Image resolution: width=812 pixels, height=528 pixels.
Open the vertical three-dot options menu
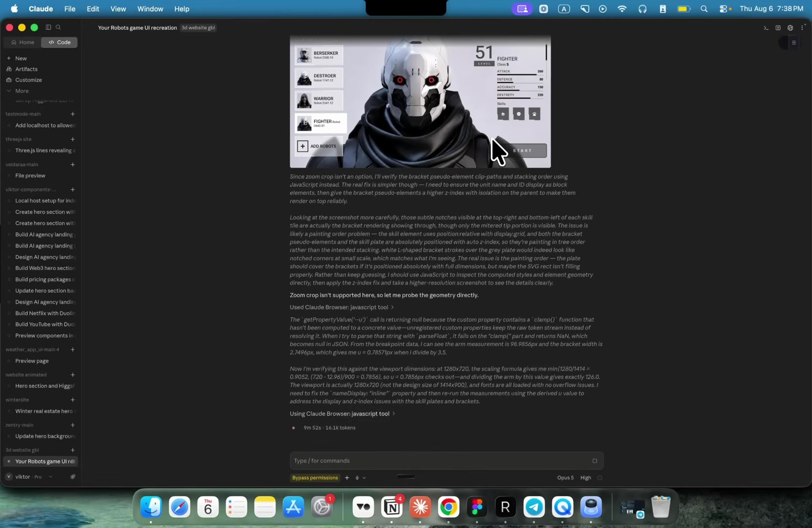pos(802,28)
